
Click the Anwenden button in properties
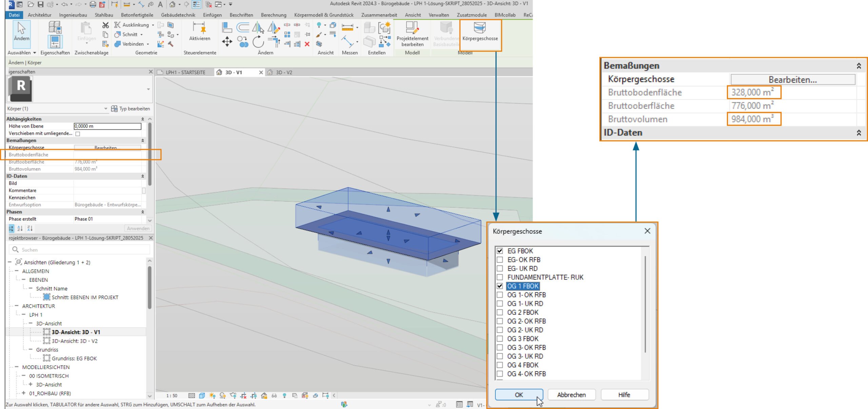138,228
